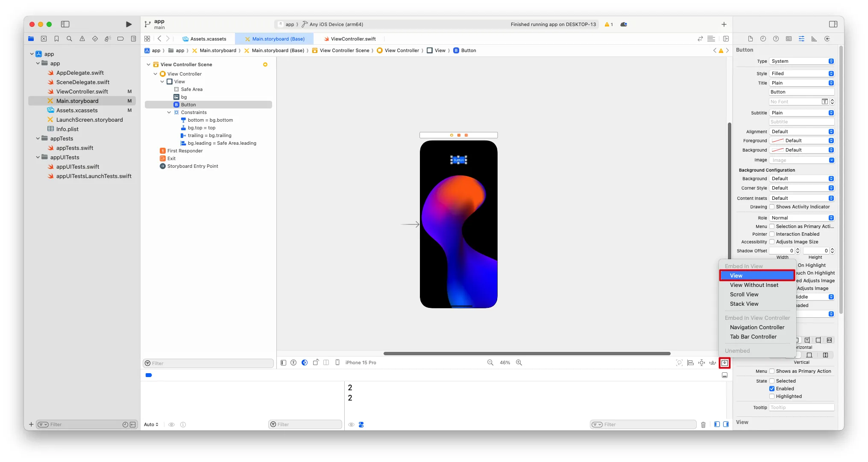Open the Find navigator magnifier icon
The image size is (868, 462).
69,39
